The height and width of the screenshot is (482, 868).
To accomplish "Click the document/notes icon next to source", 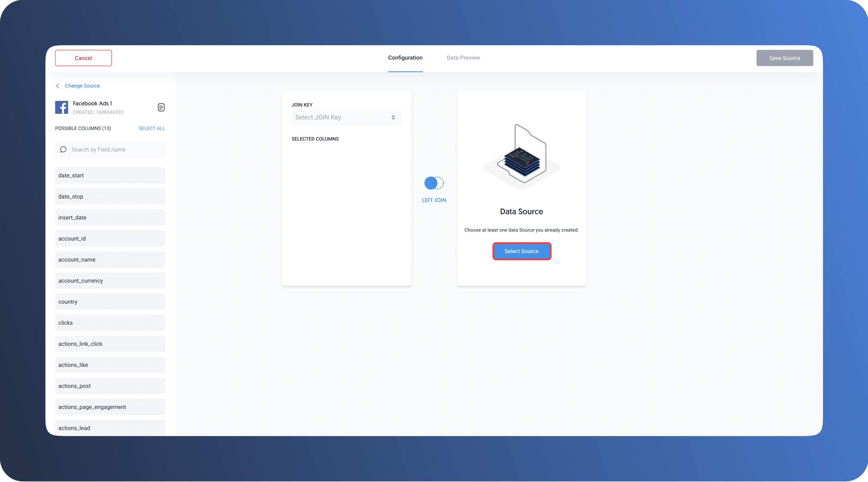I will pos(161,108).
